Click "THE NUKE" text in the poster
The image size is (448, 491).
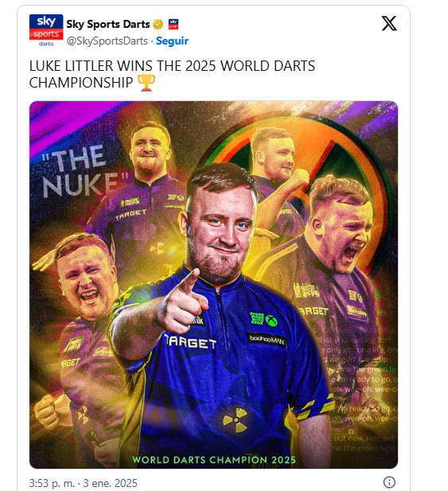[83, 170]
